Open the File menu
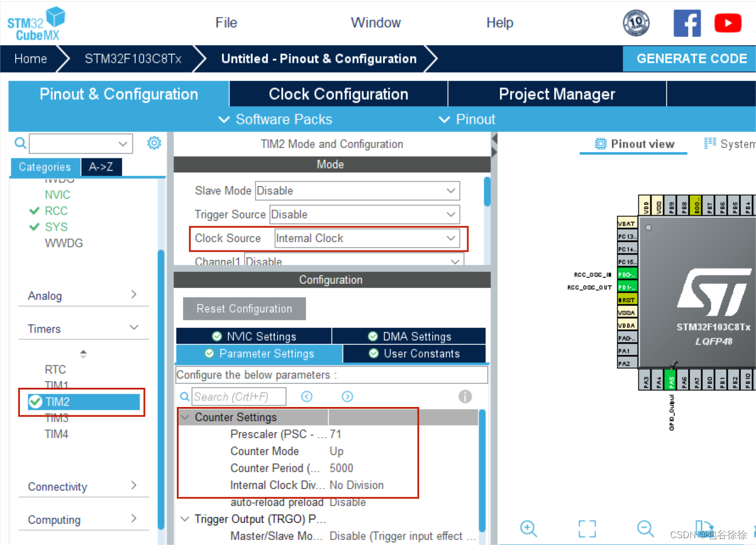 (x=226, y=23)
